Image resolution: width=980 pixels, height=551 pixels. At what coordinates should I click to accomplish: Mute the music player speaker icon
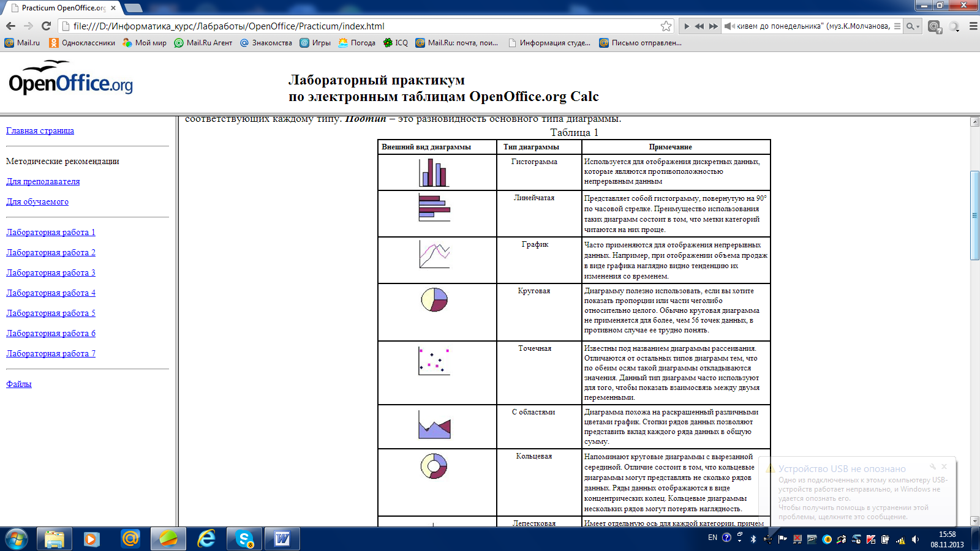tap(729, 26)
